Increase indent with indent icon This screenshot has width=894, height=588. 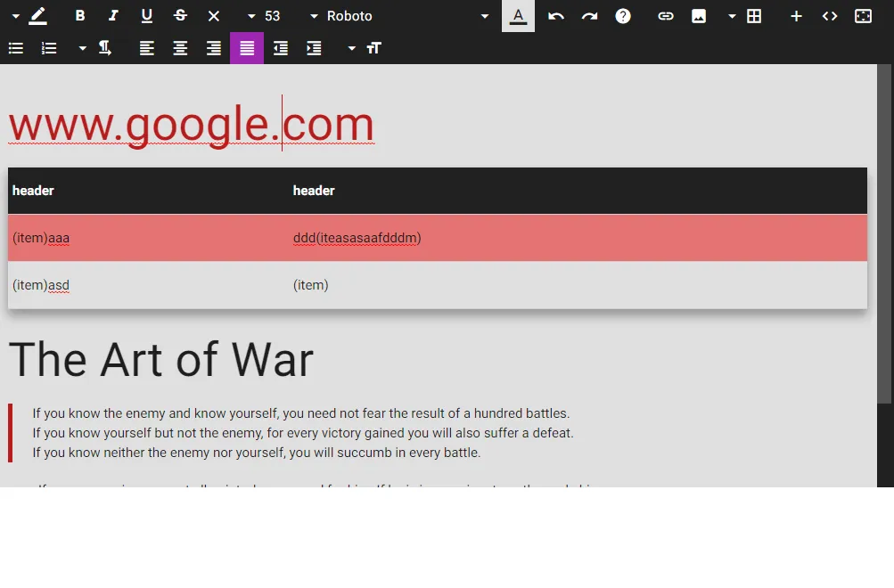pyautogui.click(x=314, y=48)
